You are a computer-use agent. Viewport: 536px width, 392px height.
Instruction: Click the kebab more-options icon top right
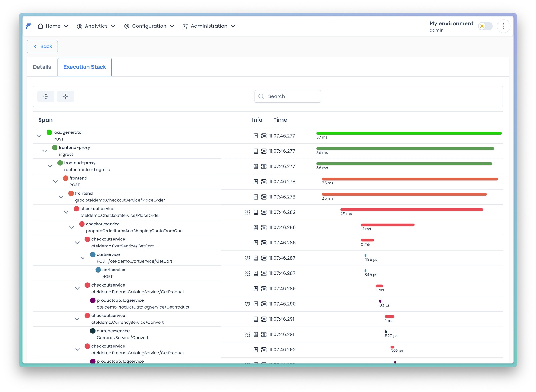[503, 26]
